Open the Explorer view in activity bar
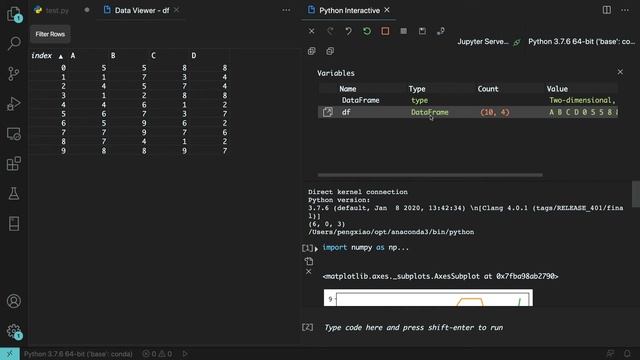Image resolution: width=640 pixels, height=360 pixels. click(14, 14)
